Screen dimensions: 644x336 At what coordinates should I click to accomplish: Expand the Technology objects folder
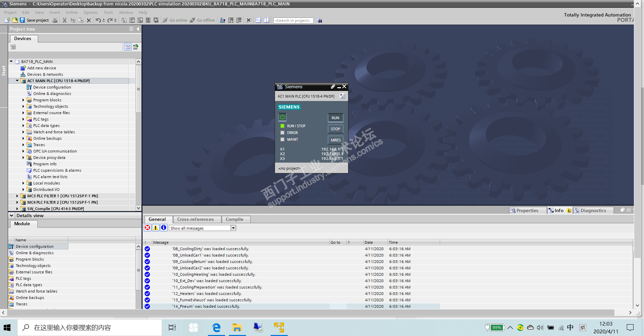click(x=23, y=106)
